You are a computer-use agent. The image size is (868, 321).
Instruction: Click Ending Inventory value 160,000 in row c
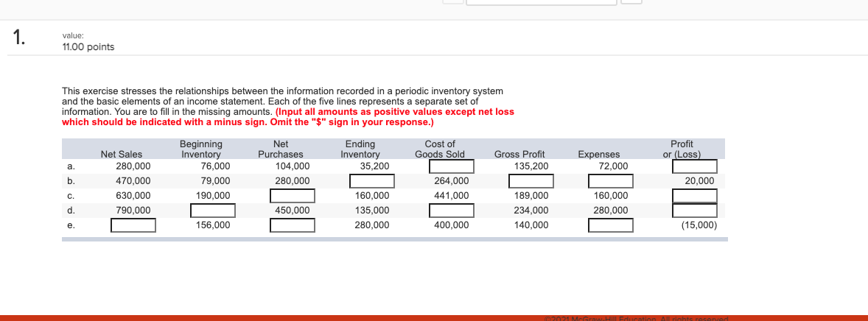[x=372, y=196]
